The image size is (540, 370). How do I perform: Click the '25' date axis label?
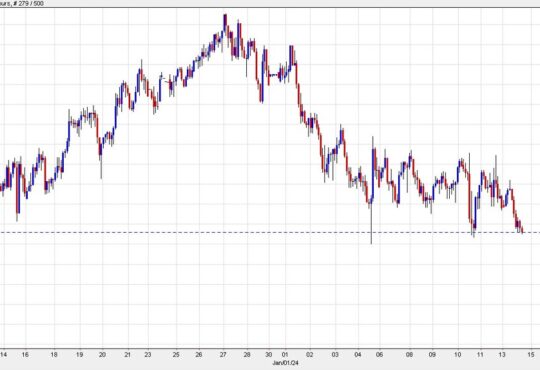click(176, 354)
